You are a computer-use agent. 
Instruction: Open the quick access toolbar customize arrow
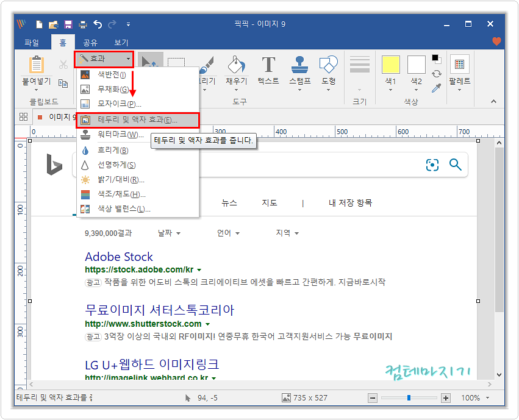click(128, 24)
